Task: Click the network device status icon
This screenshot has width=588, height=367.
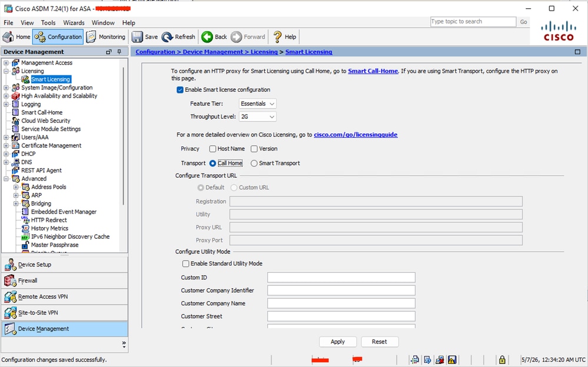Action: pyautogui.click(x=414, y=360)
